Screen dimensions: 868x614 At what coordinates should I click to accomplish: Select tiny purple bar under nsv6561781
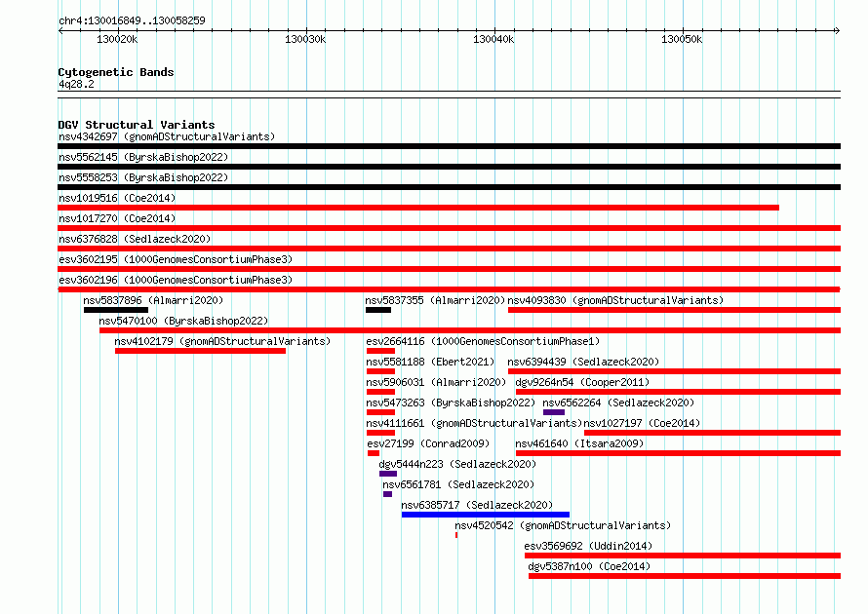point(387,494)
